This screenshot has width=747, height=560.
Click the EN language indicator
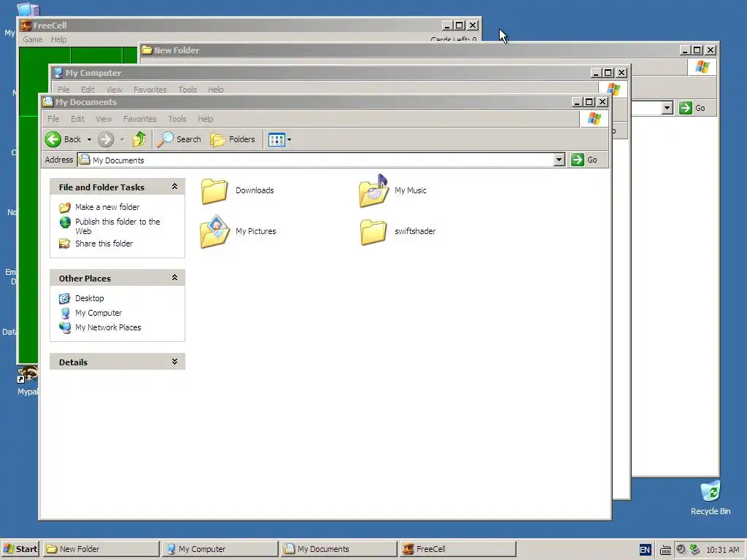645,550
